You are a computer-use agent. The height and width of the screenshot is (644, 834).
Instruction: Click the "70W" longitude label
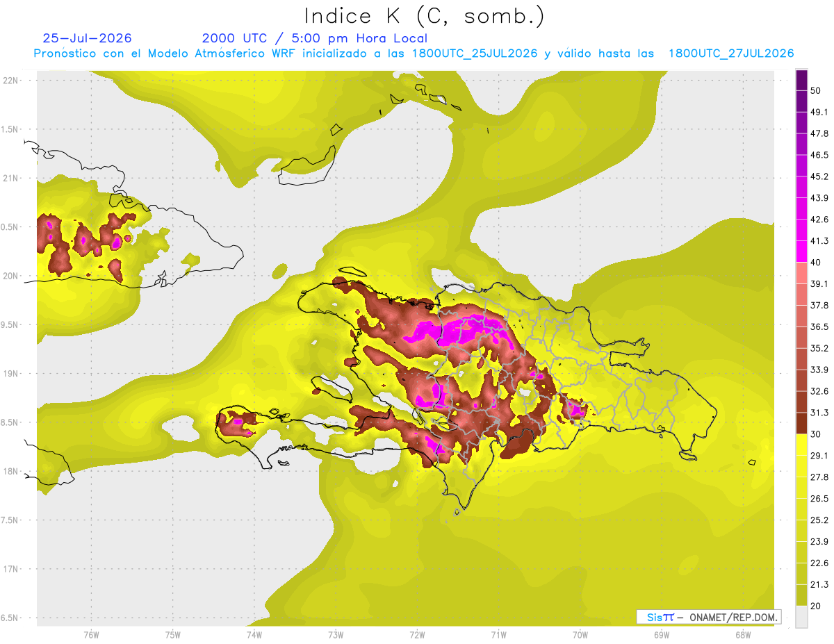tap(580, 634)
